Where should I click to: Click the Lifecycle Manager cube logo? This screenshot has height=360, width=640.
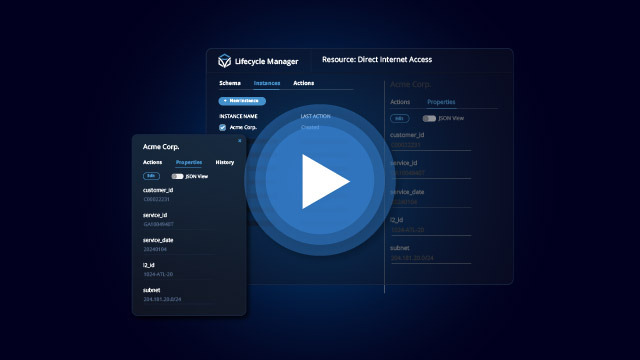click(224, 61)
